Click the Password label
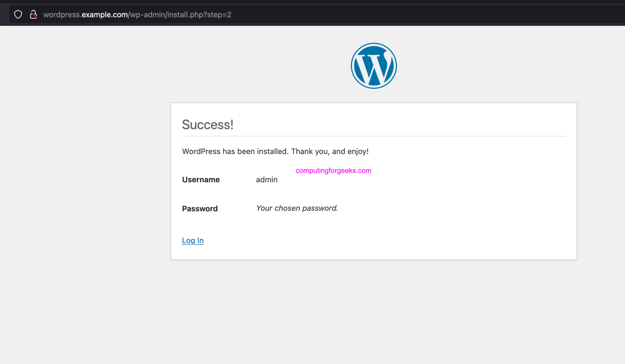Screen dimensions: 625x364 pos(200,209)
